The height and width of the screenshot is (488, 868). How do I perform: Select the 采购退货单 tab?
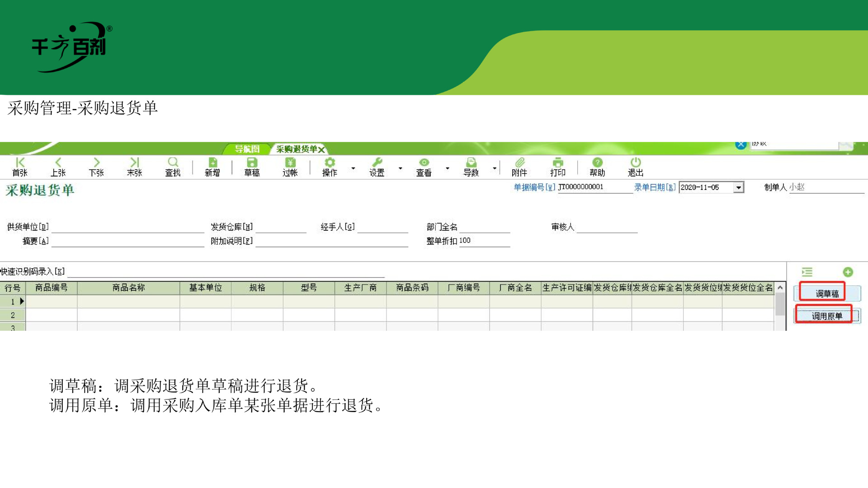(296, 149)
